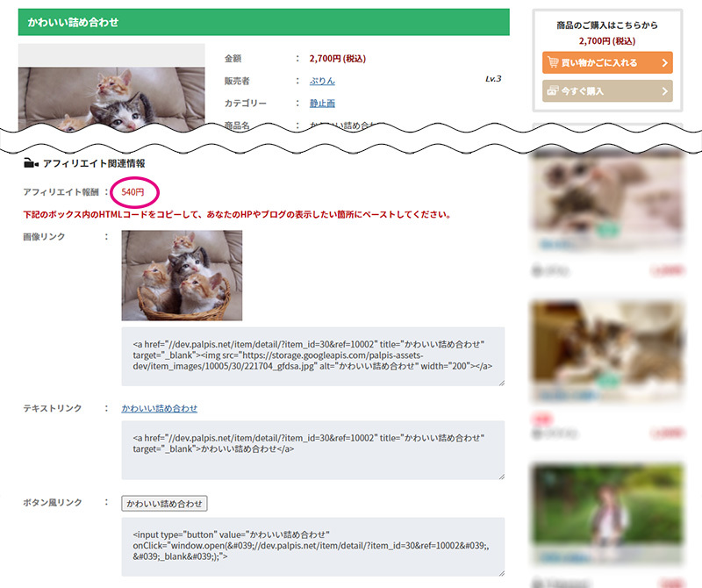Click the card icon on 今すぐ購入 button

click(553, 91)
